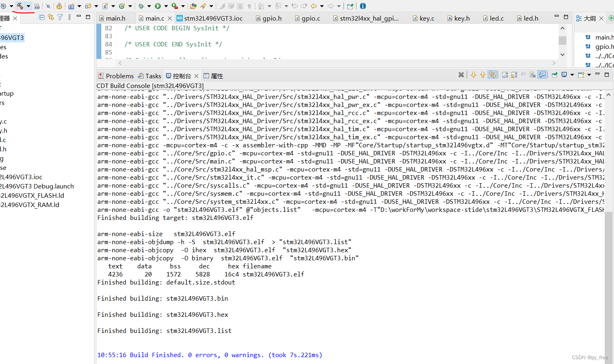Select the L496VGTX_FLASH.ld linker file
This screenshot has height=364, width=614.
(x=32, y=195)
